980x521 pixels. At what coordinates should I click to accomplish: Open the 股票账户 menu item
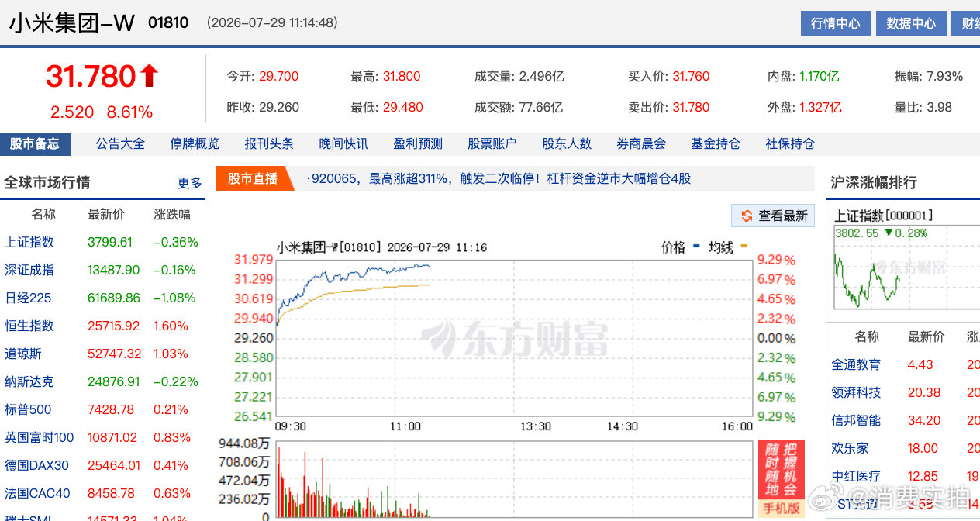(492, 143)
